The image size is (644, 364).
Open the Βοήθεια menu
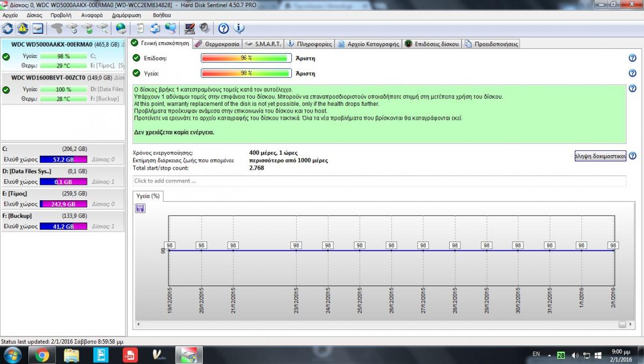(x=162, y=15)
